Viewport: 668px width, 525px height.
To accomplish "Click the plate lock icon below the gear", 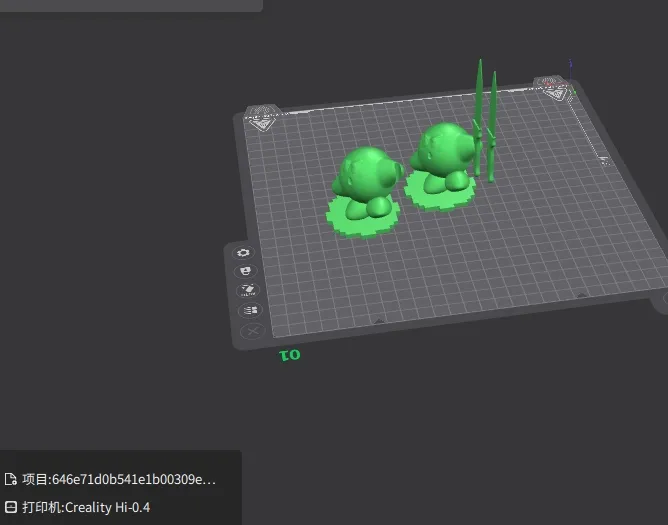I will pyautogui.click(x=245, y=271).
